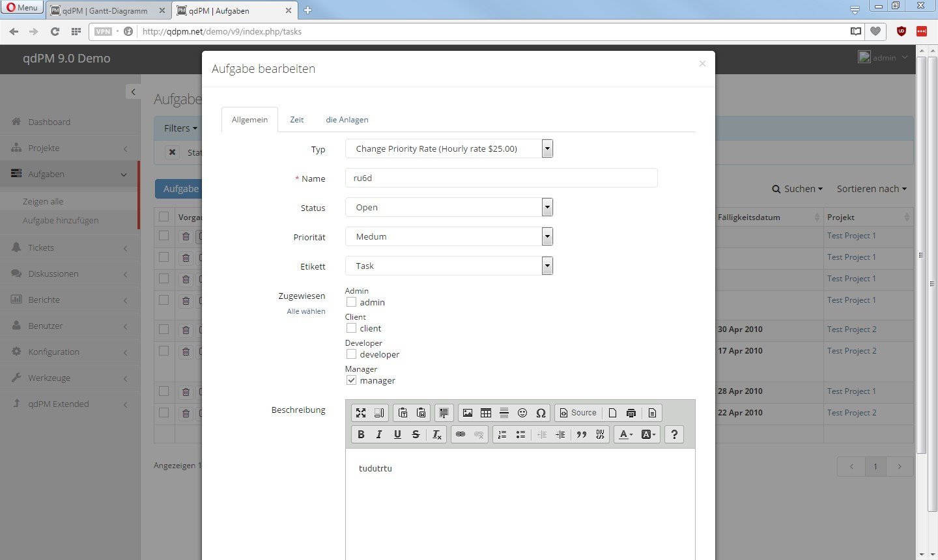Insert a bulleted list

tap(520, 434)
